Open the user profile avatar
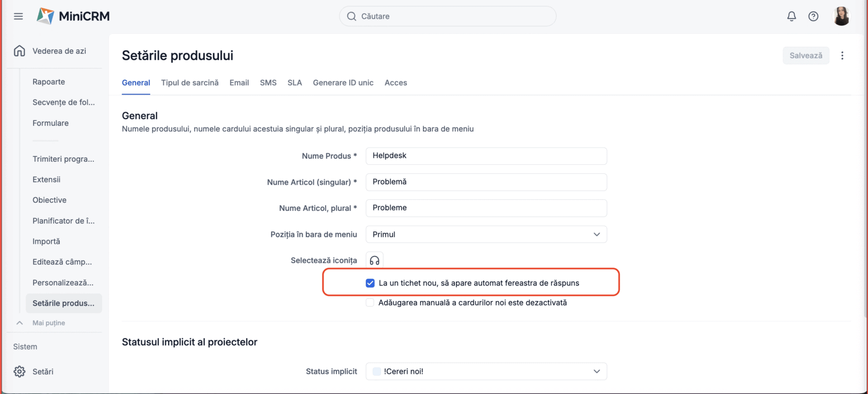 (x=841, y=16)
